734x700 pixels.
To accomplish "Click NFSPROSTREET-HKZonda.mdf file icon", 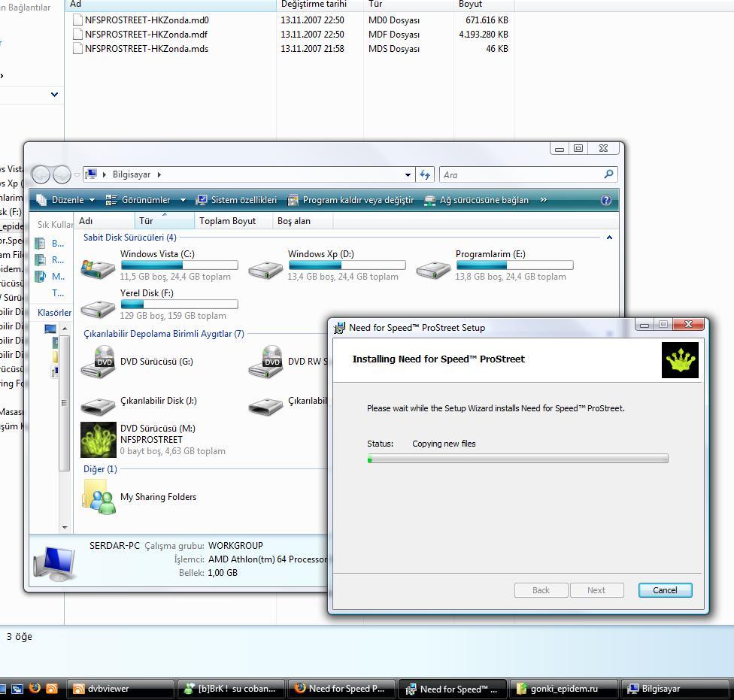I will click(77, 34).
